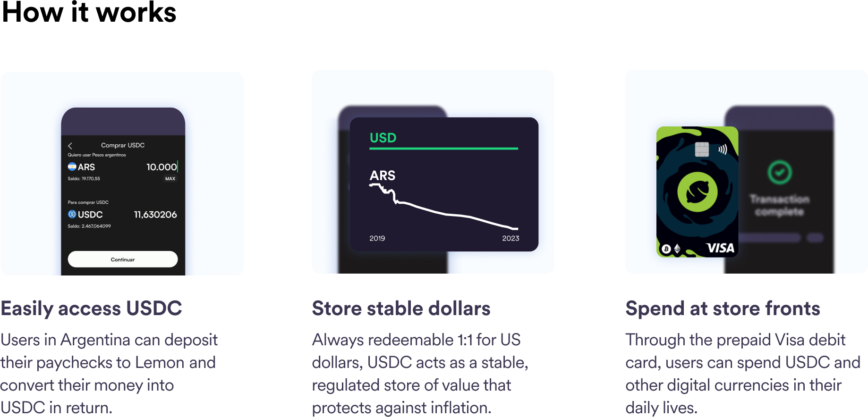
Task: Click the 2023 year label on the chart
Action: click(x=511, y=238)
